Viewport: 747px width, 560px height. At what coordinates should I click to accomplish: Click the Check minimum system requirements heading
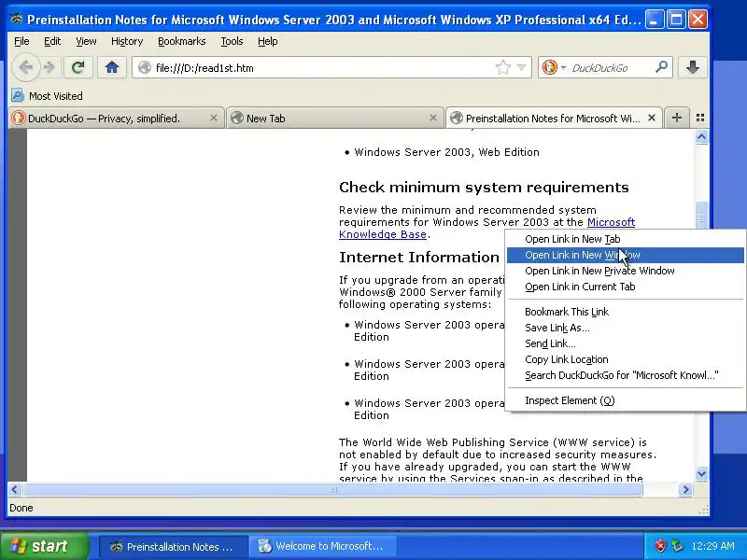click(484, 188)
